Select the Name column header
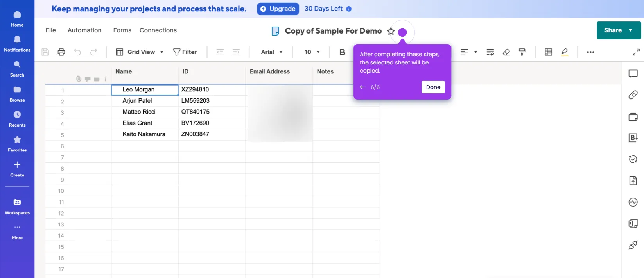 (x=145, y=72)
